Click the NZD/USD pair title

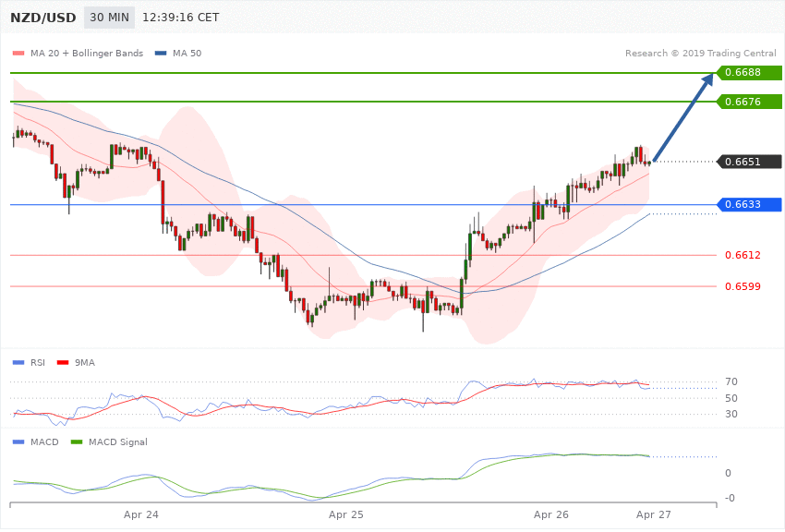[43, 18]
